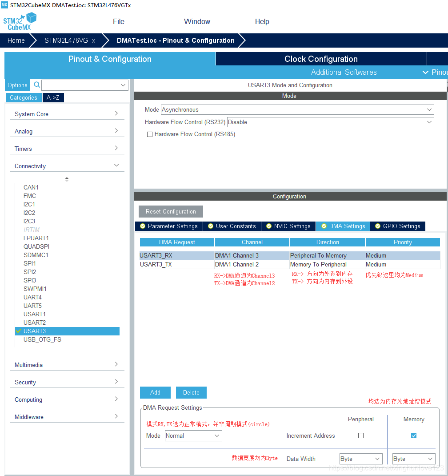The width and height of the screenshot is (448, 476).
Task: Select UART4 peripheral
Action: click(x=32, y=297)
